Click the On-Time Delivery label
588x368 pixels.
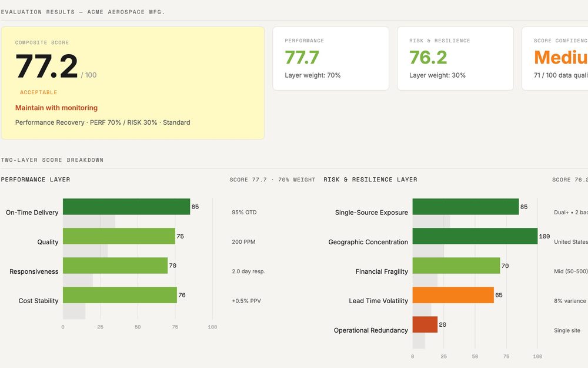32,213
